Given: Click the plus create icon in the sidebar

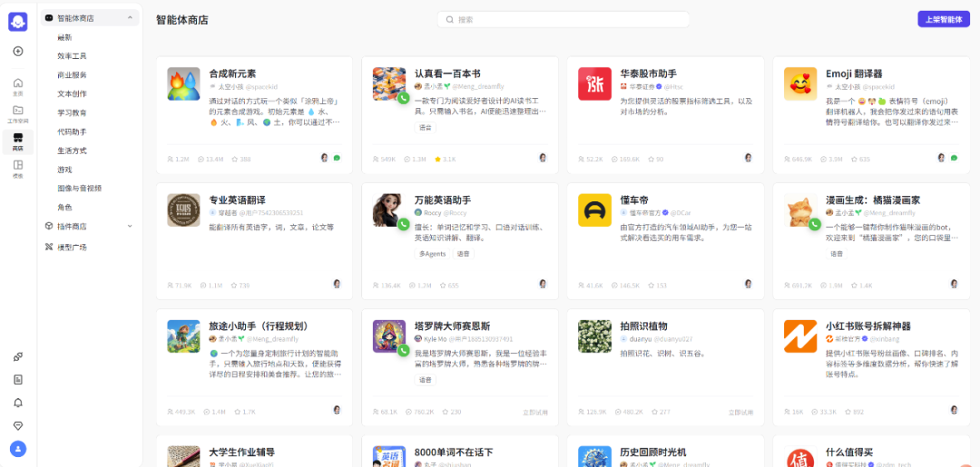Looking at the screenshot, I should click(x=18, y=51).
